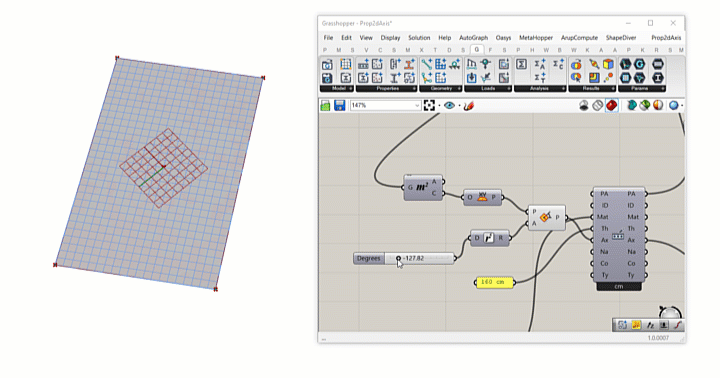Open the Solution menu
The image size is (720, 378).
(419, 38)
